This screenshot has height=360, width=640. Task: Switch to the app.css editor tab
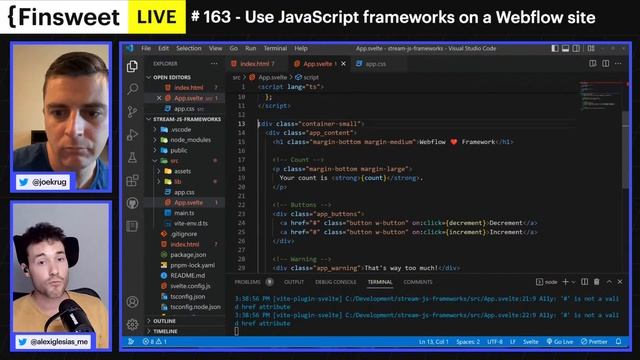coord(376,64)
